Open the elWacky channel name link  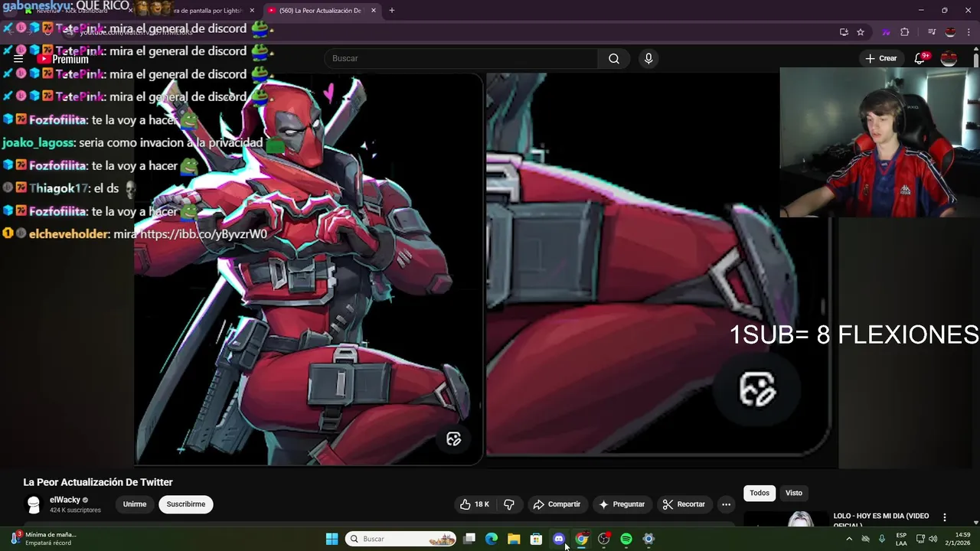point(65,500)
